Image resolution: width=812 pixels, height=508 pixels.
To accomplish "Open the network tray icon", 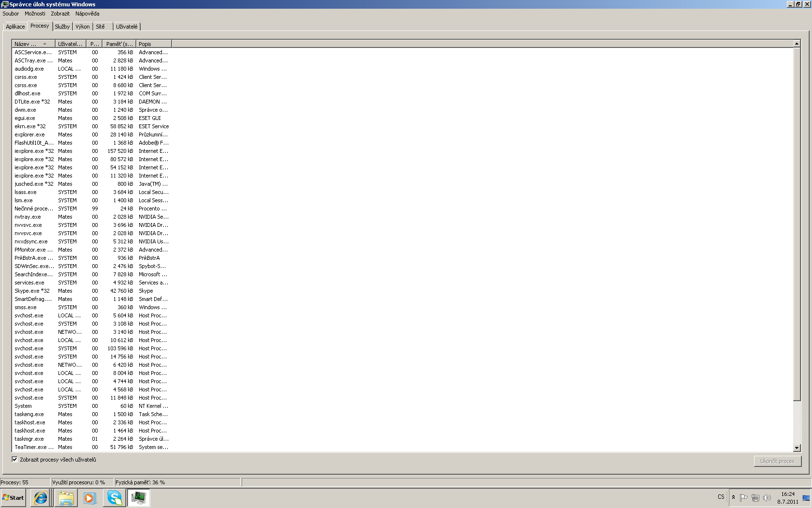I will coord(755,497).
